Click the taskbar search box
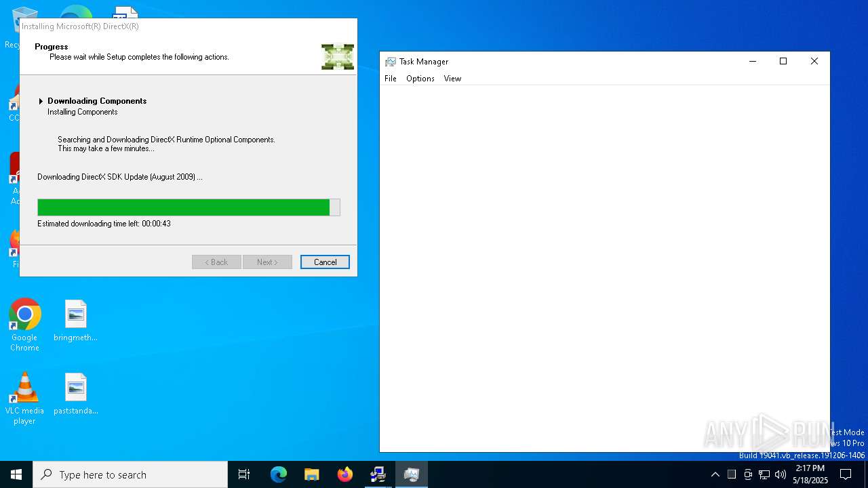868x488 pixels. click(x=130, y=474)
